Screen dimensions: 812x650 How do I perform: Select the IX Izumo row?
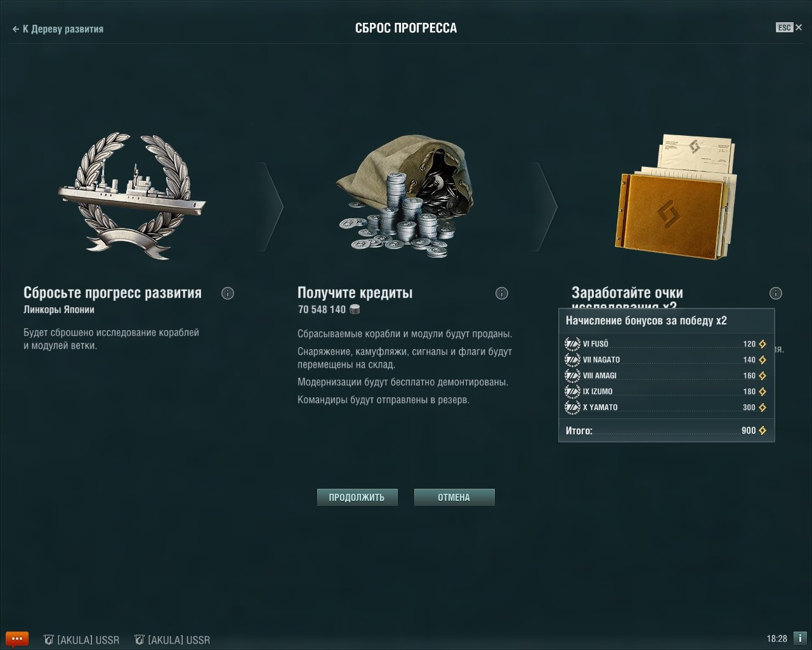[x=666, y=392]
